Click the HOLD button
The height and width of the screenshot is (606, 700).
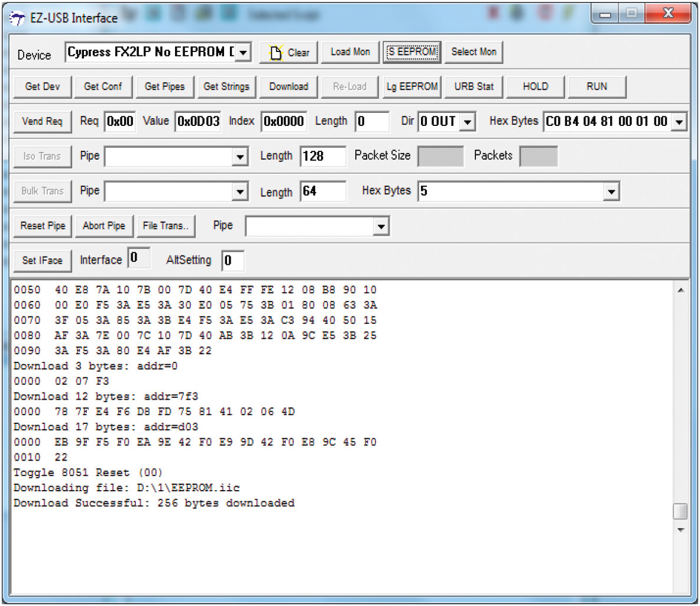point(535,87)
